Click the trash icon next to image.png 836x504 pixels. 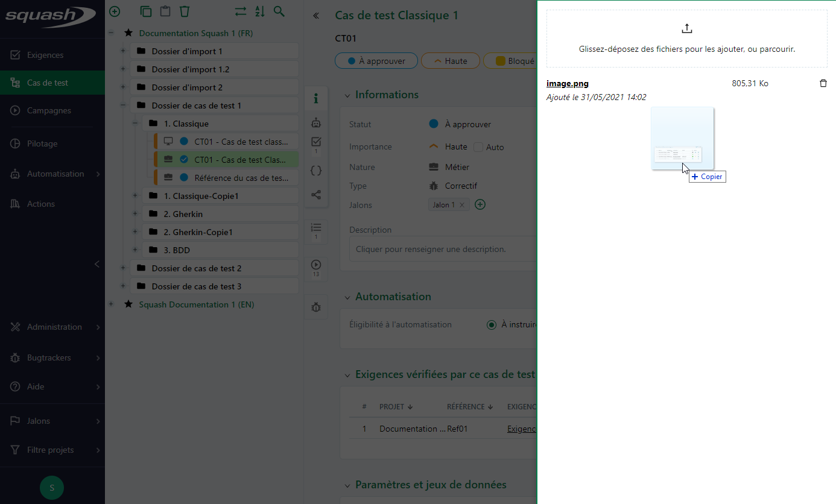(823, 83)
